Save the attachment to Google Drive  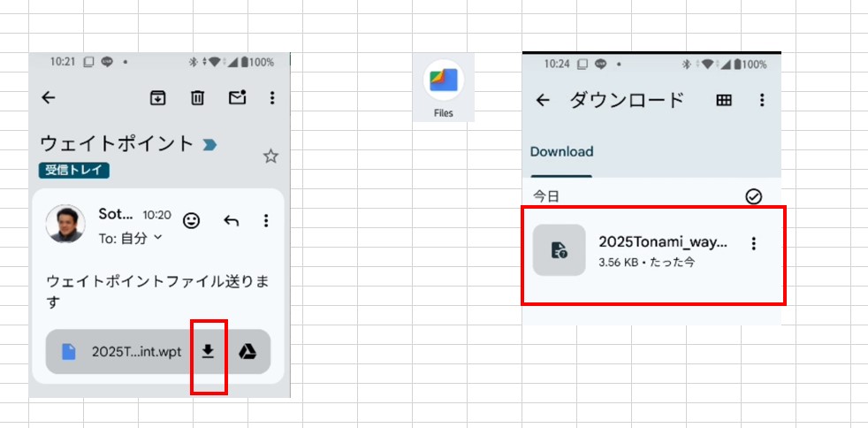coord(247,351)
